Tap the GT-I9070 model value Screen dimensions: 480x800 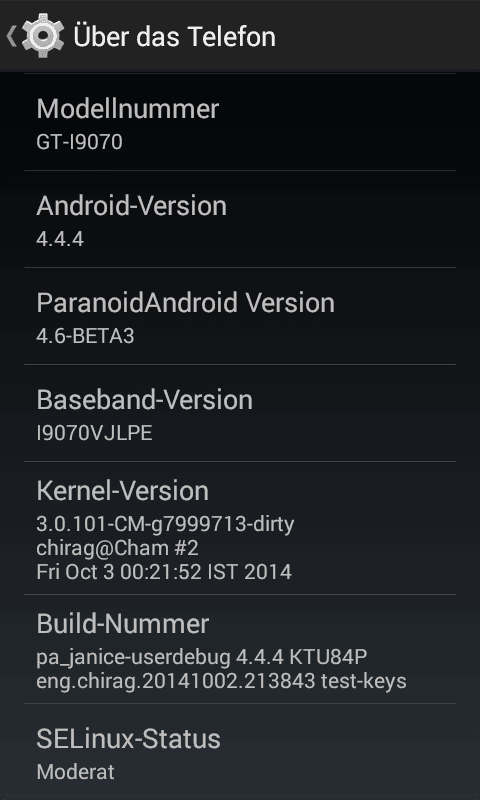79,142
